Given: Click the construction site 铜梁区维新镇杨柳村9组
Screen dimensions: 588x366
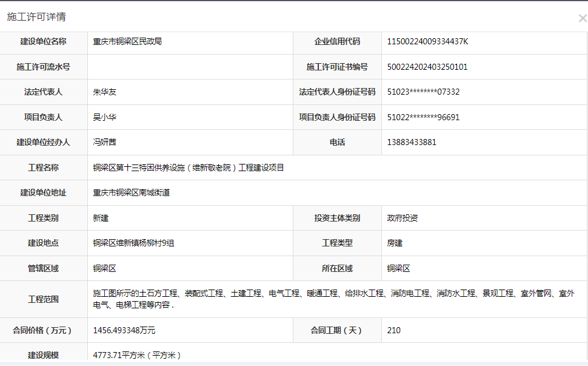Looking at the screenshot, I should click(133, 243).
